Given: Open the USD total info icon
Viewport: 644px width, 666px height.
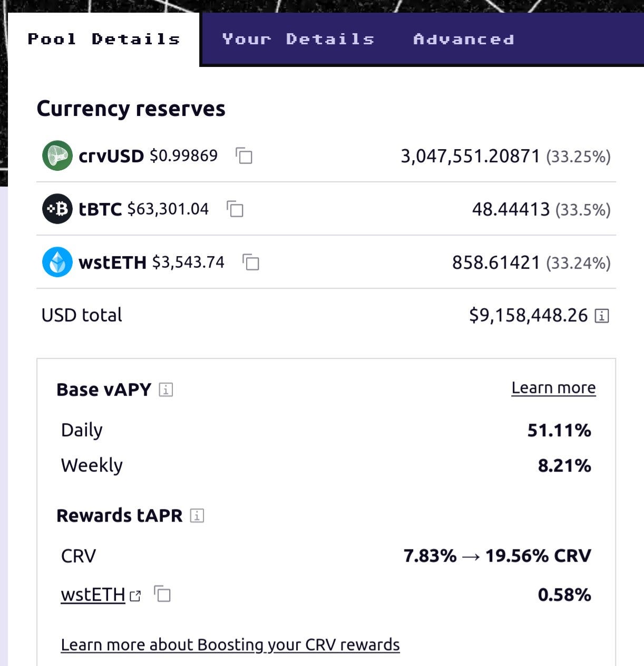Looking at the screenshot, I should [601, 316].
